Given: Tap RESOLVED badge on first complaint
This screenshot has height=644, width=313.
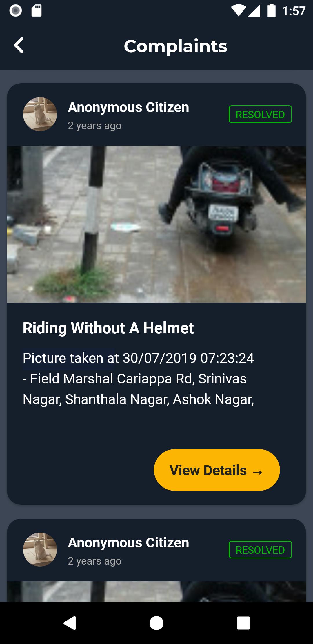Looking at the screenshot, I should point(260,114).
